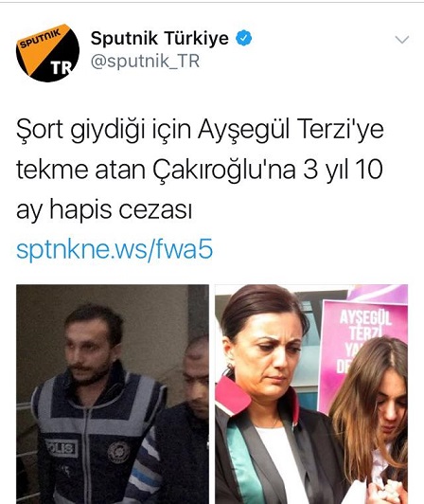Screen dimensions: 424x504
Task: Click the tweet text starting with Şort giydiği
Action: coord(200,170)
